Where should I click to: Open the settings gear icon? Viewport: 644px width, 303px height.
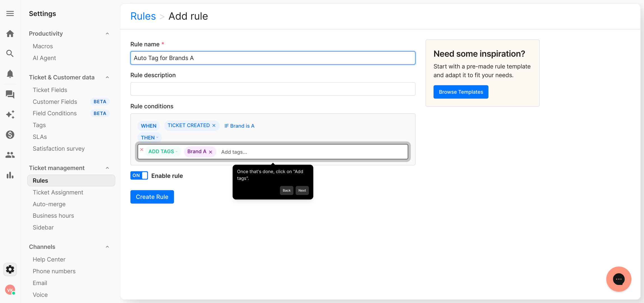[x=10, y=269]
